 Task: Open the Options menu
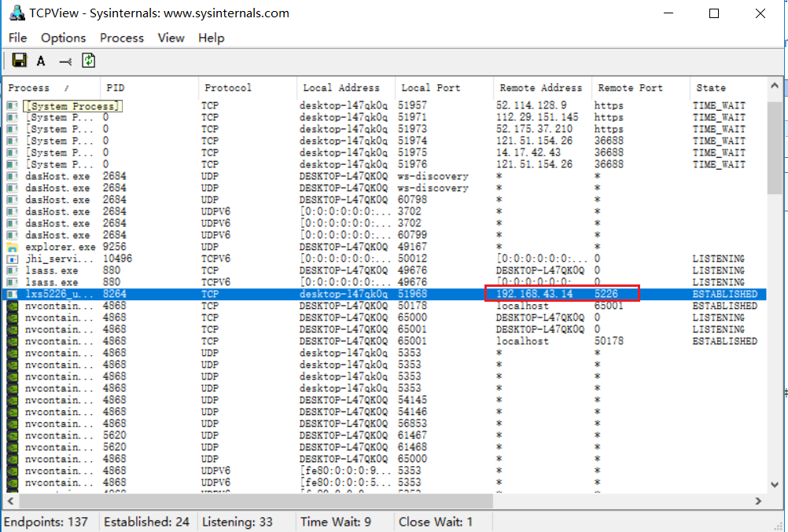point(64,39)
